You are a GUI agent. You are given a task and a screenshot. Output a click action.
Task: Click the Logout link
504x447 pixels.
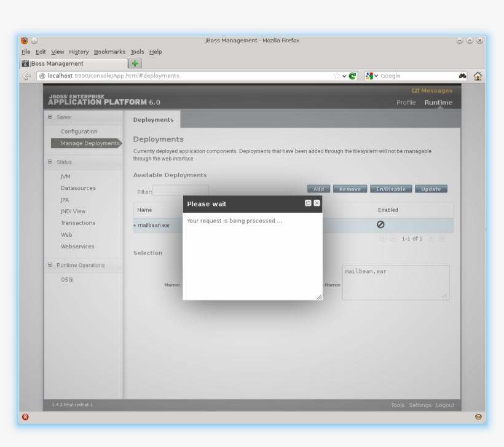point(445,405)
